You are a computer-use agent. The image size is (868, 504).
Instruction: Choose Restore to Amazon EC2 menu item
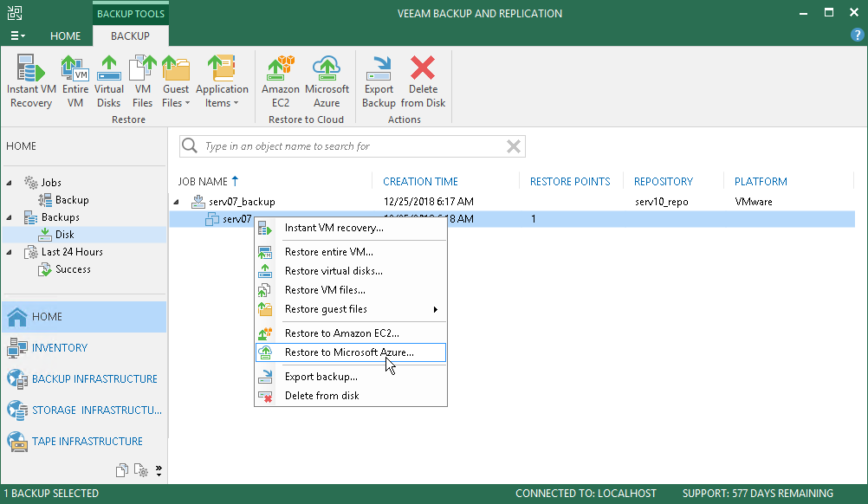351,333
